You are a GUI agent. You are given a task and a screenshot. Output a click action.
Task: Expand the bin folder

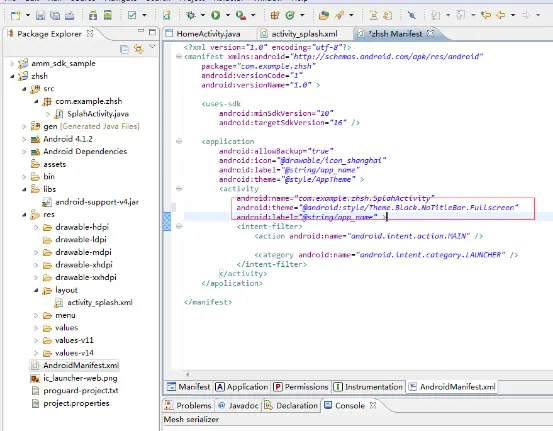(24, 176)
